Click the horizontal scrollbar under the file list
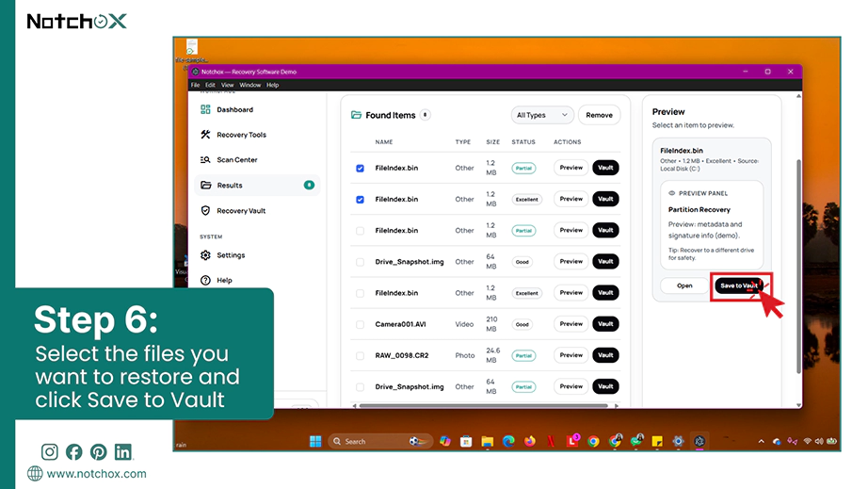This screenshot has height=489, width=868. click(483, 406)
